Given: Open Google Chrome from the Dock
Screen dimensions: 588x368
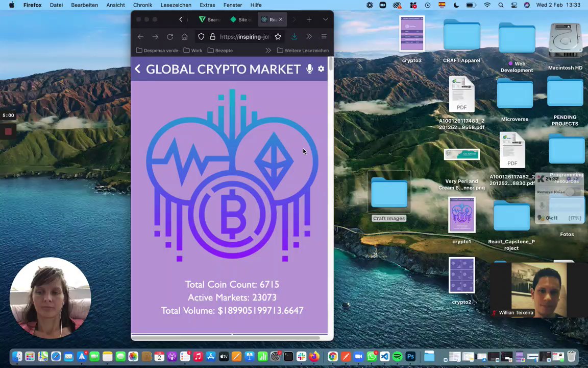Looking at the screenshot, I should [333, 356].
